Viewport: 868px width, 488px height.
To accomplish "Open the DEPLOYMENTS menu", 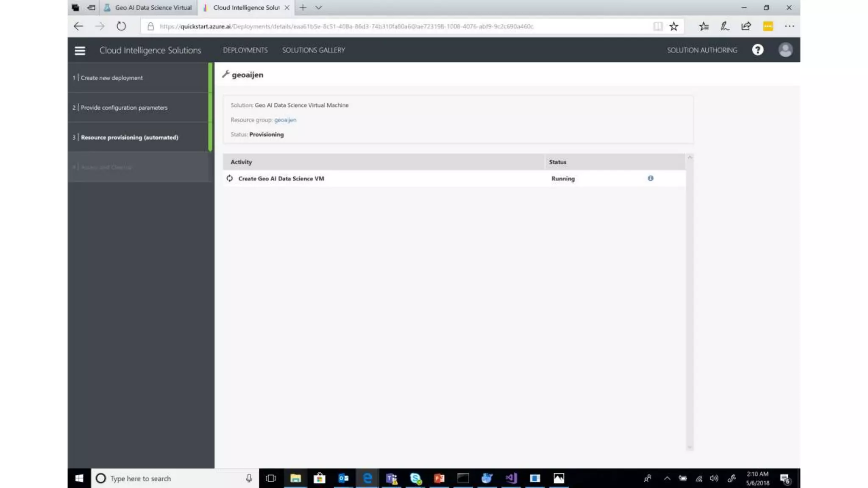I will (x=245, y=50).
